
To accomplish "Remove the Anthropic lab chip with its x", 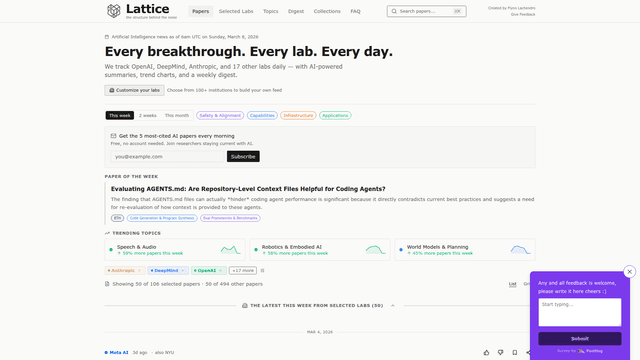I will click(x=139, y=271).
